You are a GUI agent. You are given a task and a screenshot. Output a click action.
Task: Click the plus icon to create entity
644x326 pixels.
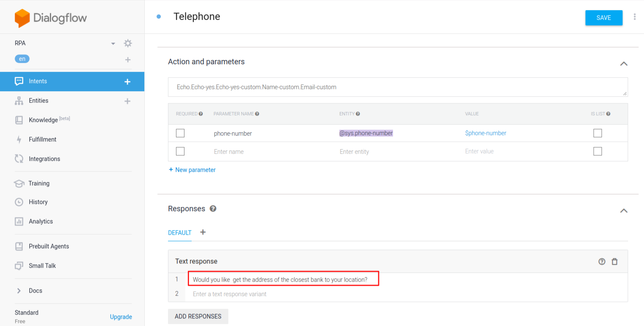click(x=127, y=101)
